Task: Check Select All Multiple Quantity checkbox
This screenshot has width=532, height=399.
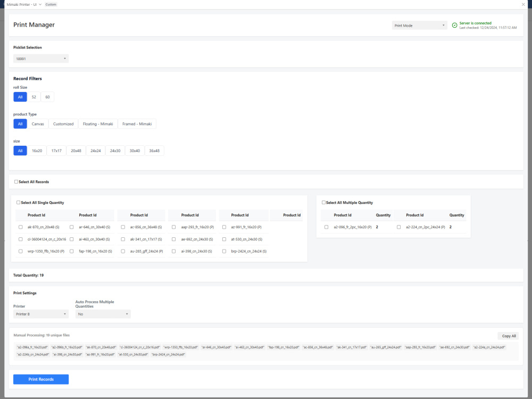Action: 323,203
